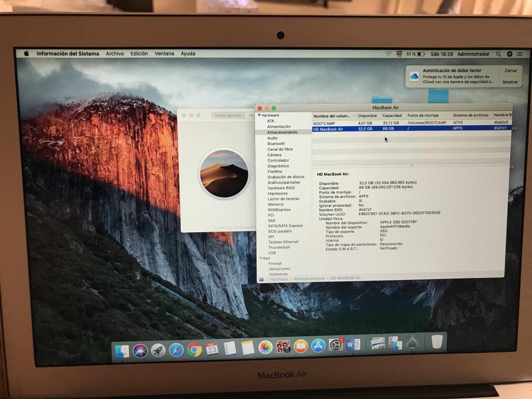Click the Siri icon in menu bar
Viewport: 532px width, 399px height.
tap(509, 54)
